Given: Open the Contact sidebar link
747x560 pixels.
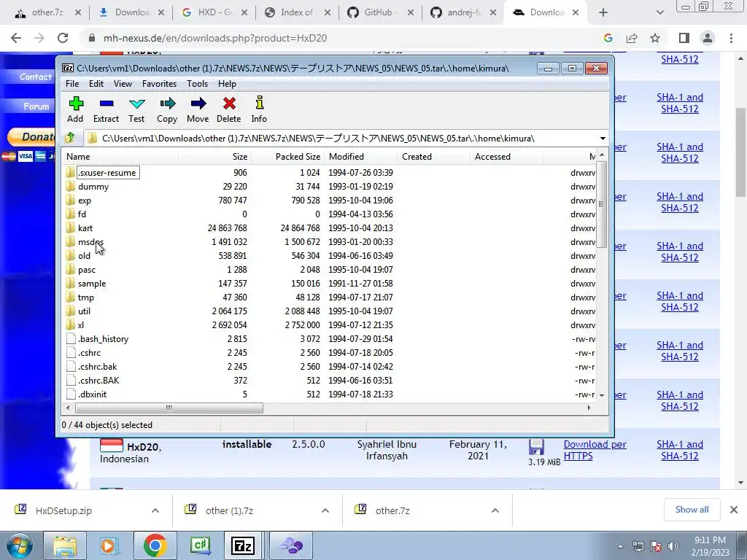Looking at the screenshot, I should pyautogui.click(x=36, y=77).
